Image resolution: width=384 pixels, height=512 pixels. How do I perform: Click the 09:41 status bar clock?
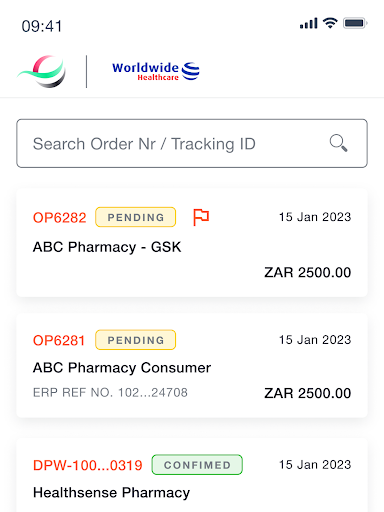pyautogui.click(x=42, y=26)
